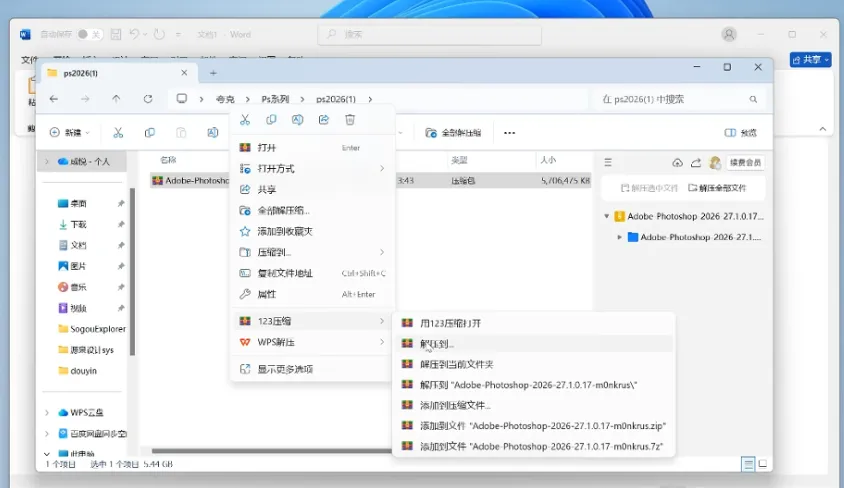Select 解压到当前文件夹 option
This screenshot has width=844, height=488.
534,364
